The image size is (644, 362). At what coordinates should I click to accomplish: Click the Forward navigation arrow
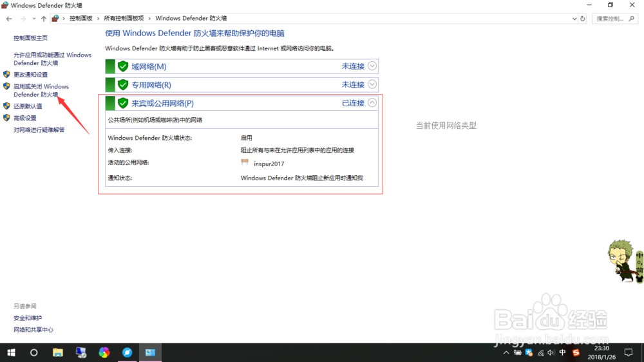point(23,19)
